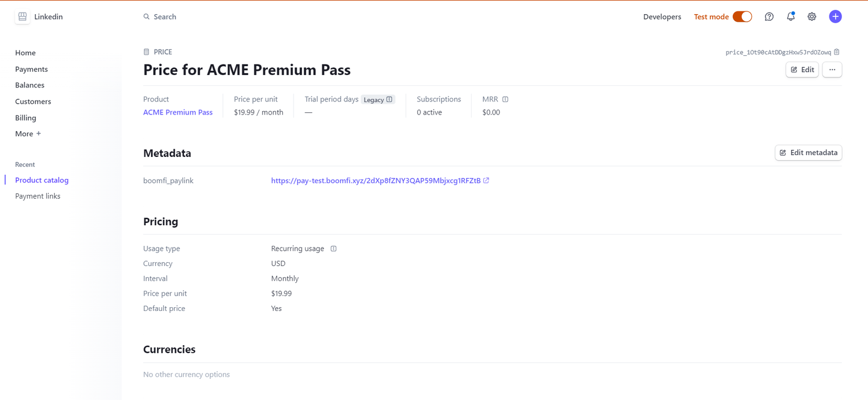Expand the More menu in sidebar
Viewport: 868px width, 400px height.
tap(28, 134)
